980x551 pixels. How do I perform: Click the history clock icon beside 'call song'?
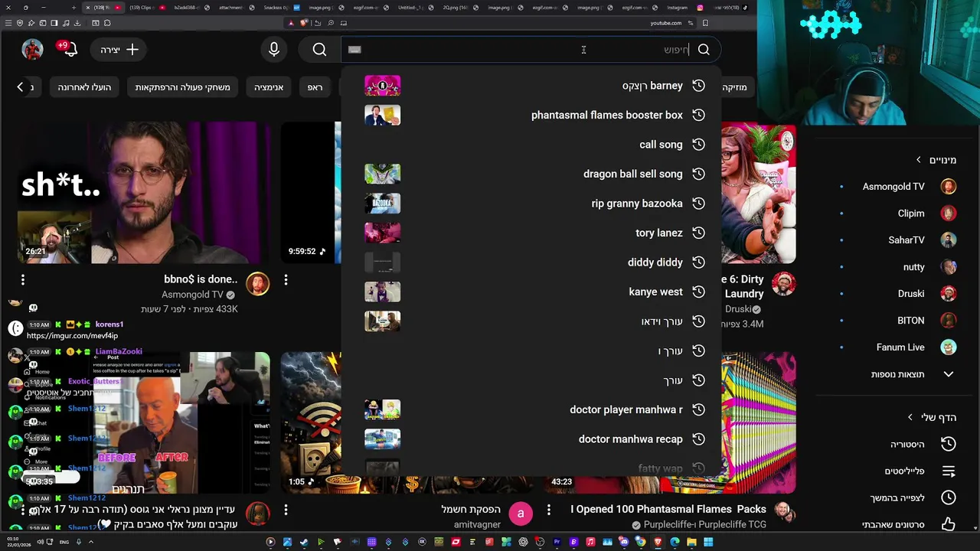coord(698,145)
